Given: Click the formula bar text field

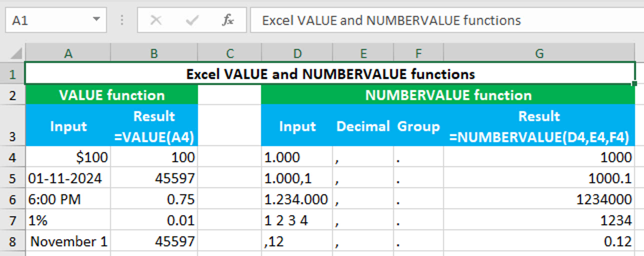Looking at the screenshot, I should pyautogui.click(x=447, y=20).
